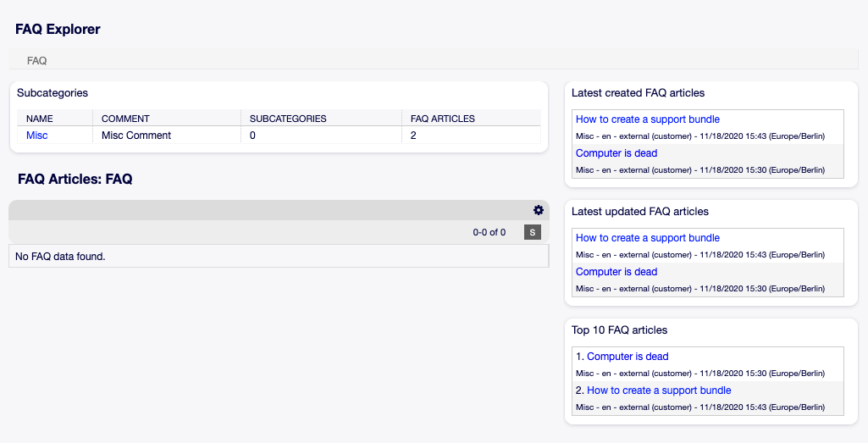Open 'How to create a support bundle' in Latest updated

pyautogui.click(x=647, y=238)
